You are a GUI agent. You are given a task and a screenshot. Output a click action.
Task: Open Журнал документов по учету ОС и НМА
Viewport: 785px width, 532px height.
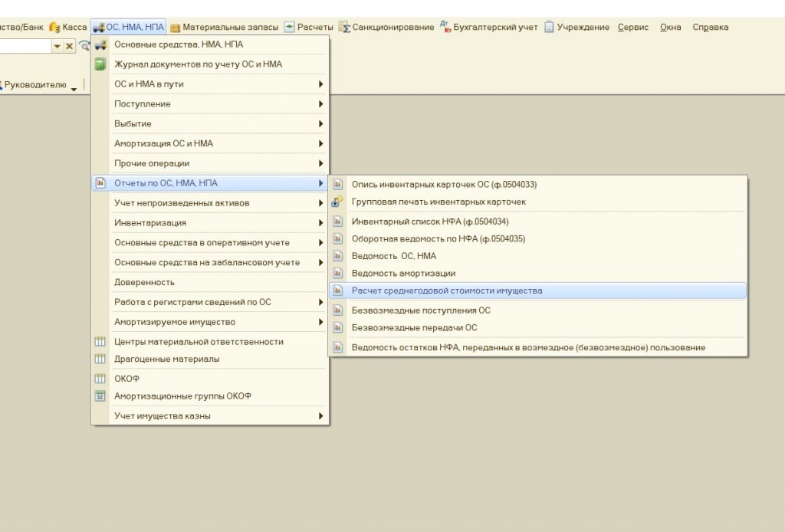198,64
